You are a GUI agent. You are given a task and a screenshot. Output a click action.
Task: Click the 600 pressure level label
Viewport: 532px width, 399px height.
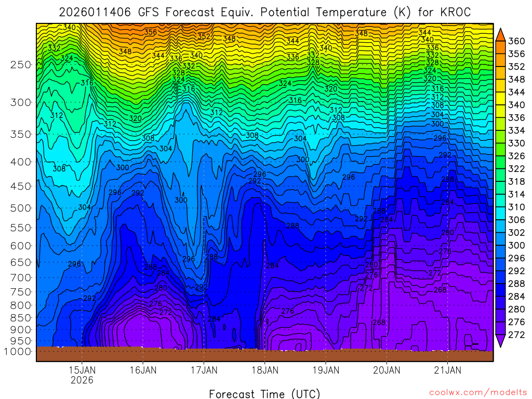point(21,246)
